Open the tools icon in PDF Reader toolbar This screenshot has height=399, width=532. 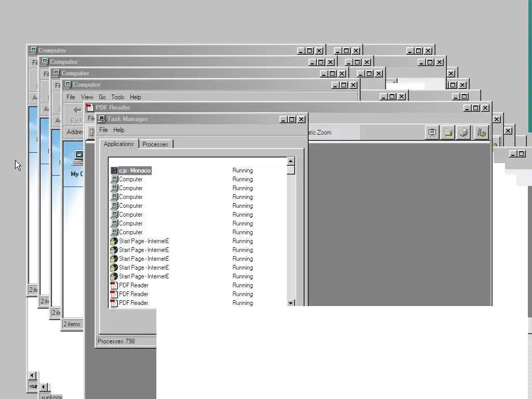point(482,132)
